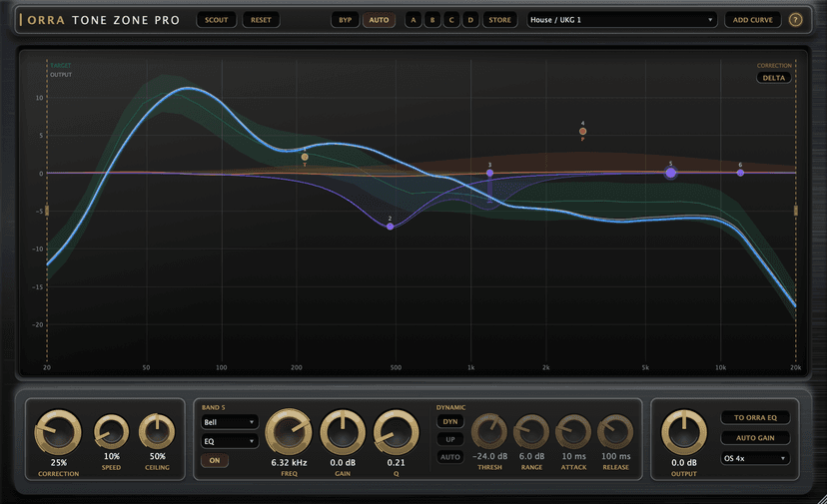Toggle band 5 ON switch
The image size is (827, 504).
pyautogui.click(x=215, y=460)
